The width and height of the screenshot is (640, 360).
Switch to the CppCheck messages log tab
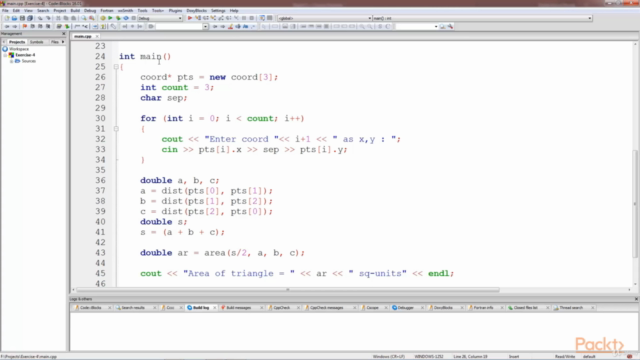click(x=326, y=307)
